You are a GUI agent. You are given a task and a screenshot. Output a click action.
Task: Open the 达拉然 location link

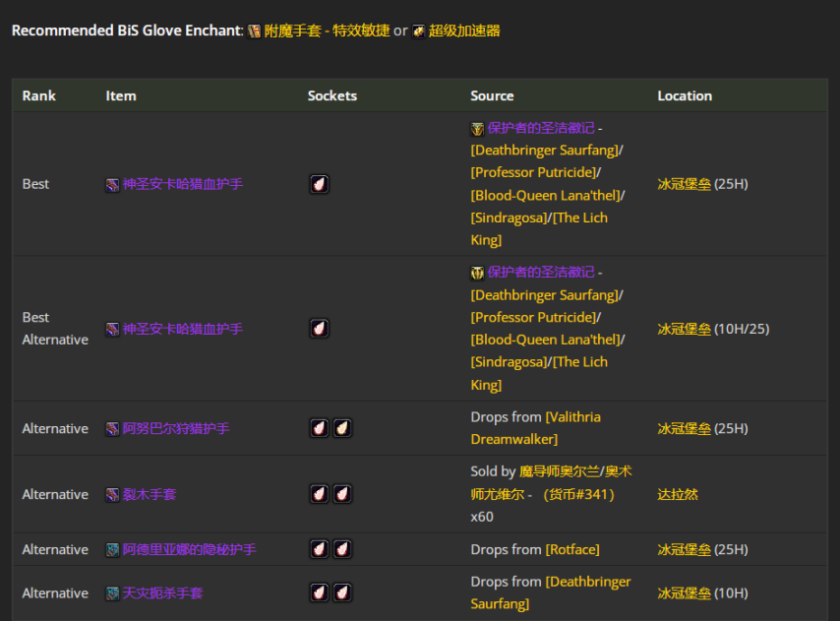click(678, 494)
